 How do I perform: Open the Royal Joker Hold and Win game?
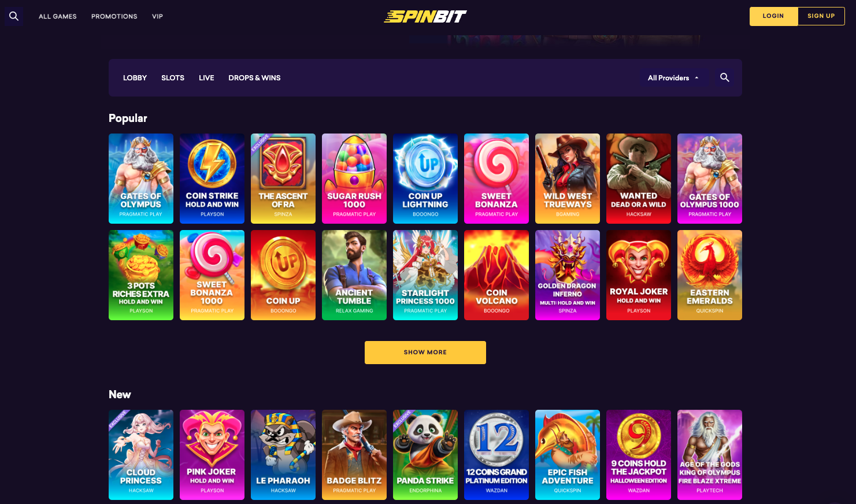(x=639, y=275)
